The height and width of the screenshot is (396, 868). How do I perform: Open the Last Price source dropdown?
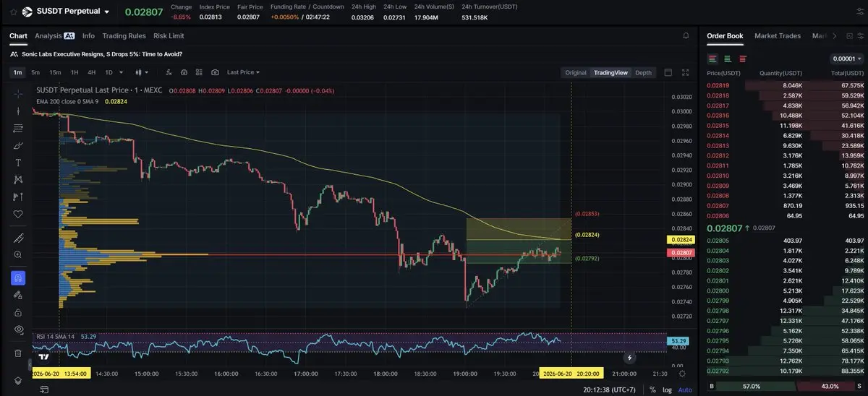(243, 72)
